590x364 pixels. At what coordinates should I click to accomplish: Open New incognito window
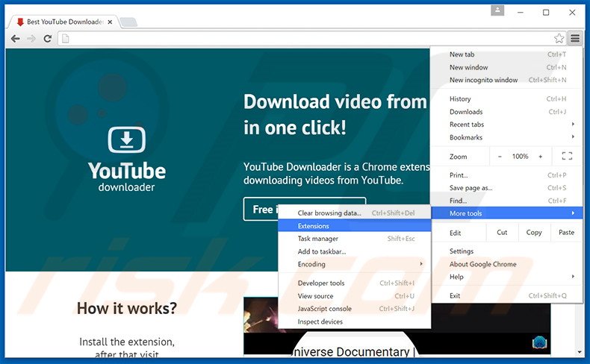coord(507,80)
